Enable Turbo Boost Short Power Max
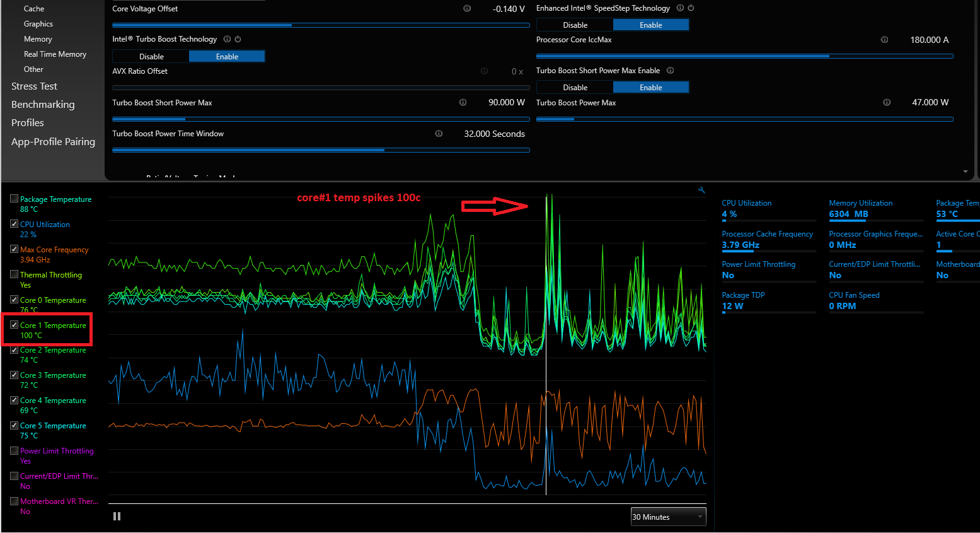 click(651, 88)
